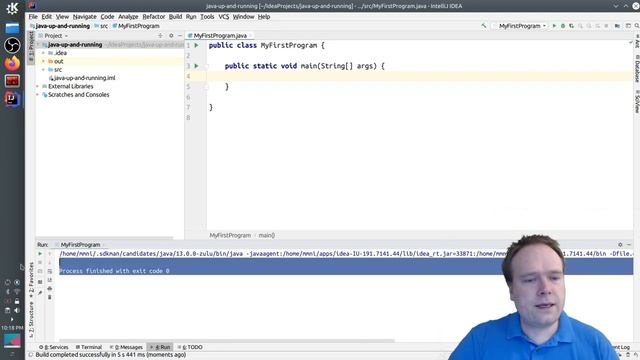Open the Build menu
Screen dimensions: 640x360
pyautogui.click(x=175, y=17)
